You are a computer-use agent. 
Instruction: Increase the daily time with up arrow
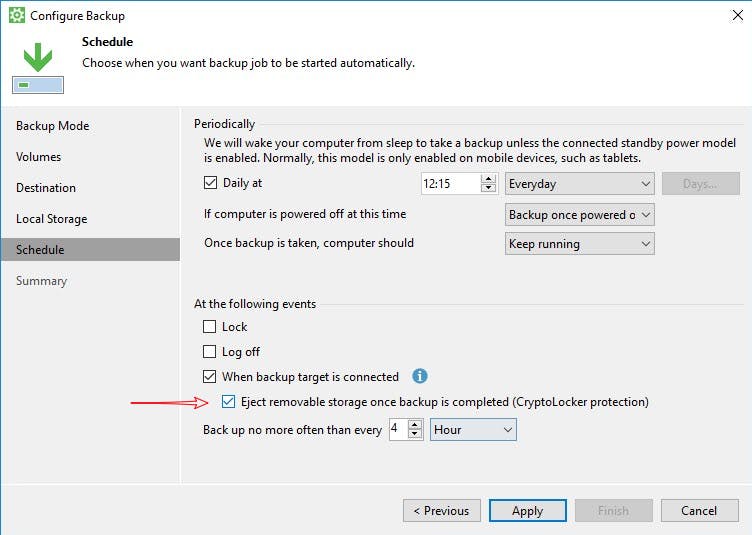pyautogui.click(x=489, y=179)
